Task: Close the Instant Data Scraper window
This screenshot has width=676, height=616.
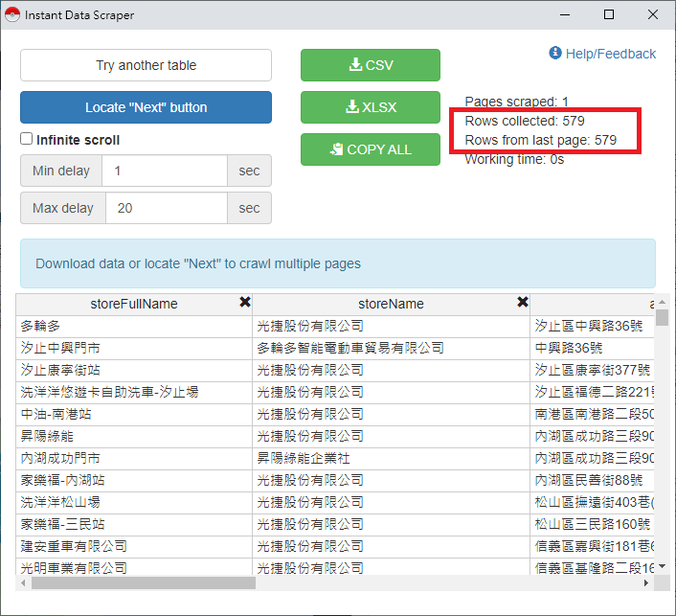Action: point(653,14)
